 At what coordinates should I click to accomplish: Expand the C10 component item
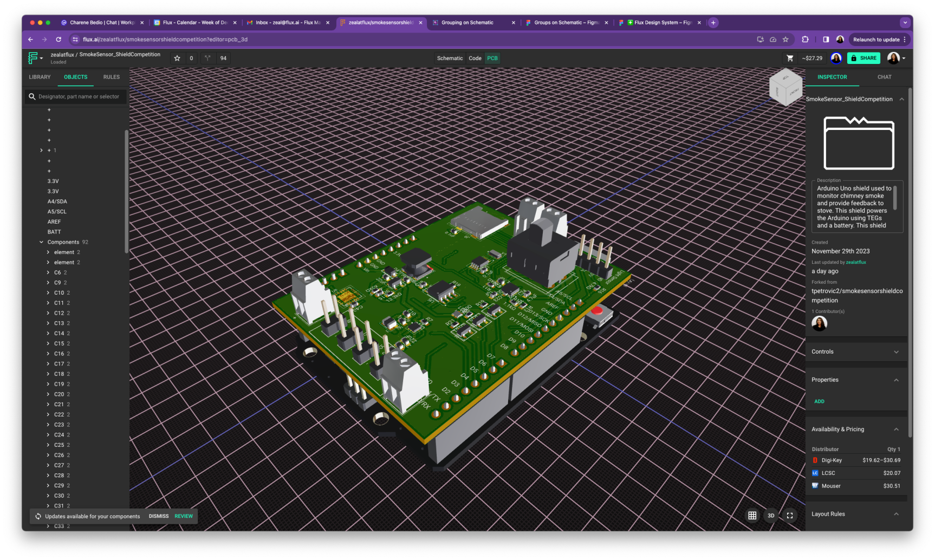point(48,293)
